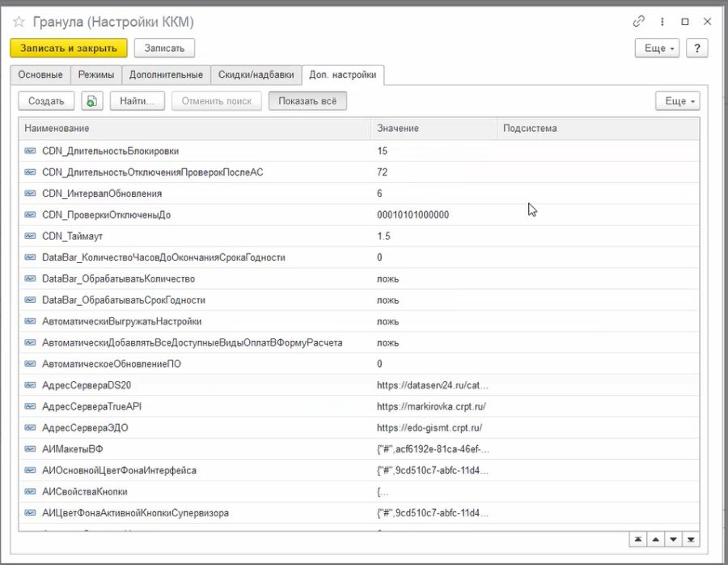The height and width of the screenshot is (565, 728).
Task: Click the row icon of АвтоматическоеОбновлениеПО
Action: click(x=30, y=363)
